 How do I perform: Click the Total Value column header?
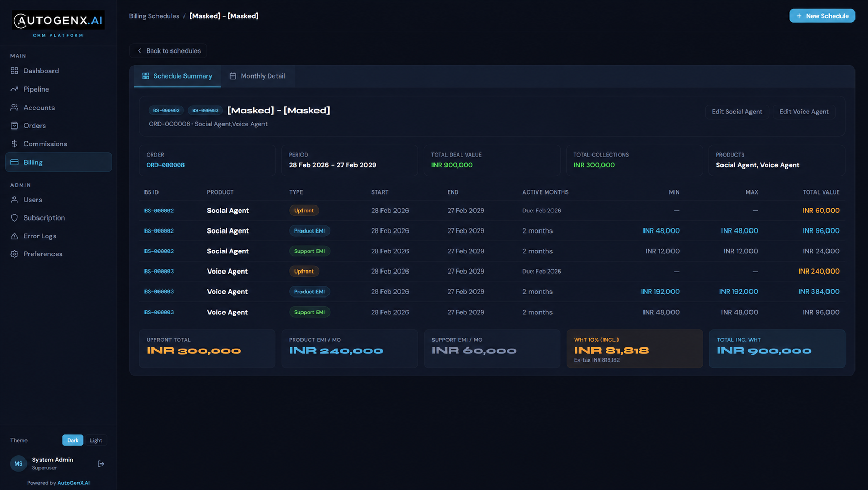pyautogui.click(x=821, y=192)
